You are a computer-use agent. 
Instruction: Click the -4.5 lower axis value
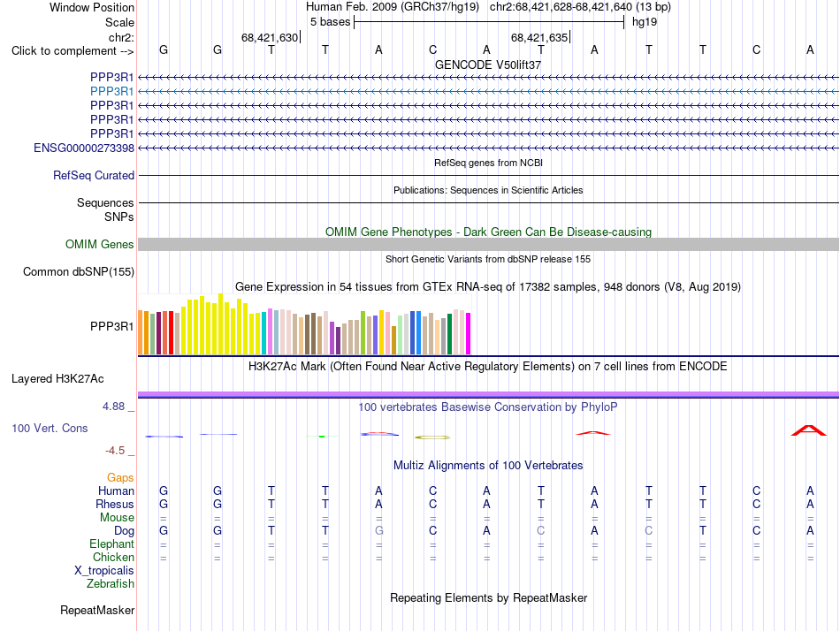115,451
